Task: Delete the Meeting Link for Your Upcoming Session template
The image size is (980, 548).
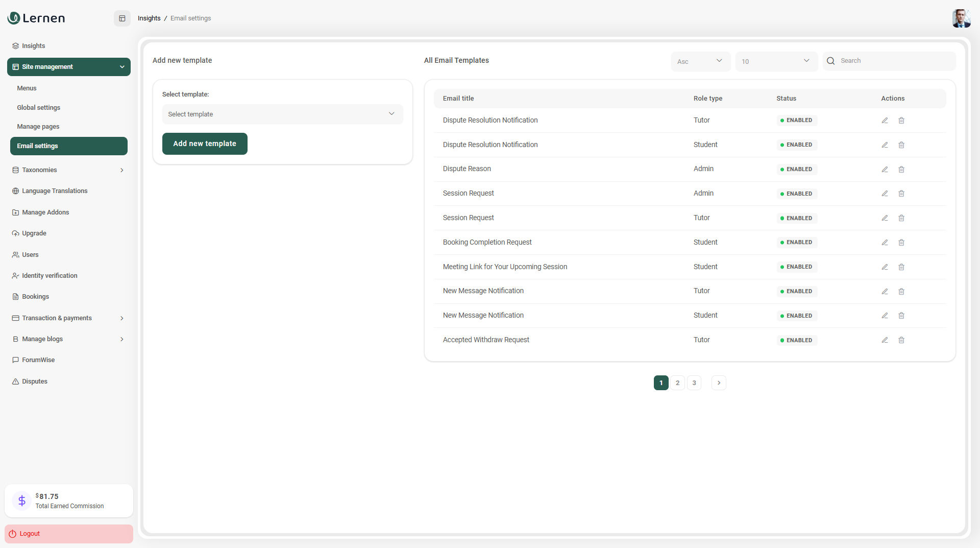Action: pyautogui.click(x=901, y=267)
